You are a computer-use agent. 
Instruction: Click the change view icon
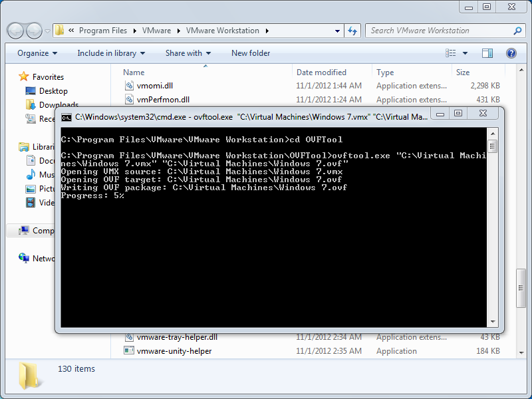[x=452, y=53]
